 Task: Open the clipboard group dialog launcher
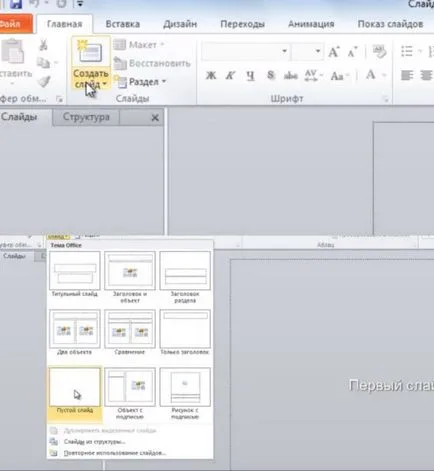coord(59,99)
